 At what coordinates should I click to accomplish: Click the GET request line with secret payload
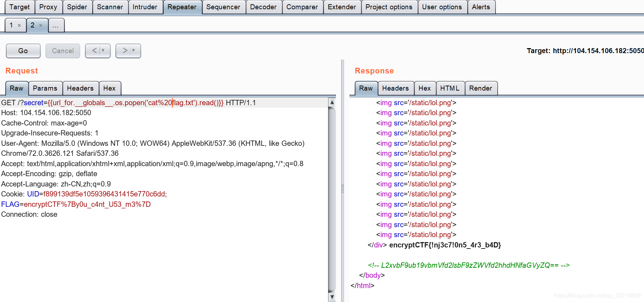[x=129, y=103]
